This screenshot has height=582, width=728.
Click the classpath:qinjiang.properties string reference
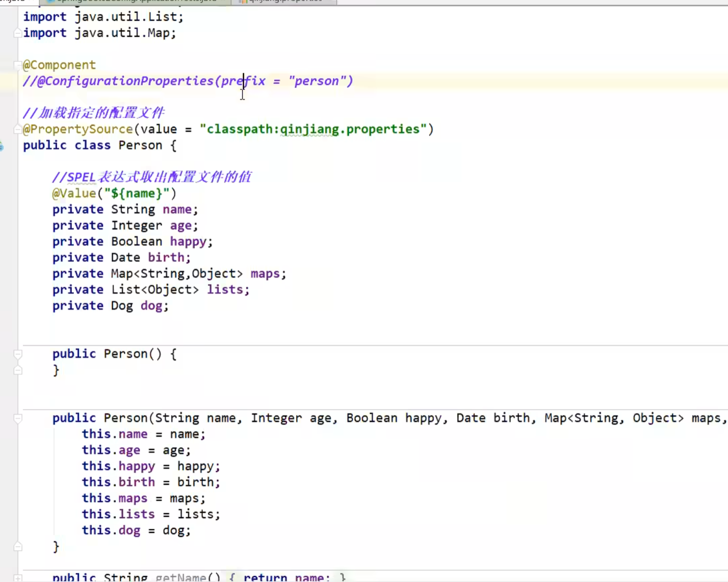[x=314, y=129]
